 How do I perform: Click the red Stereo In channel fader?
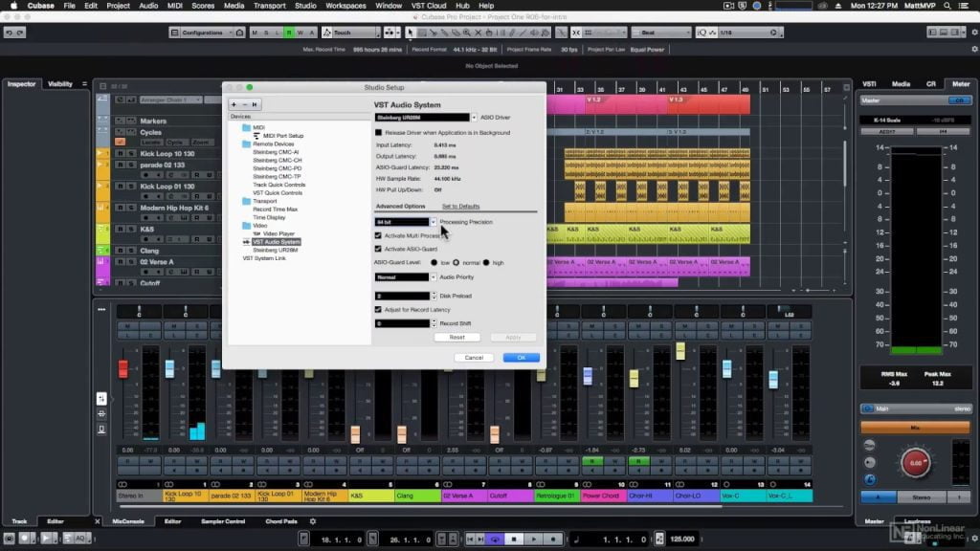122,369
